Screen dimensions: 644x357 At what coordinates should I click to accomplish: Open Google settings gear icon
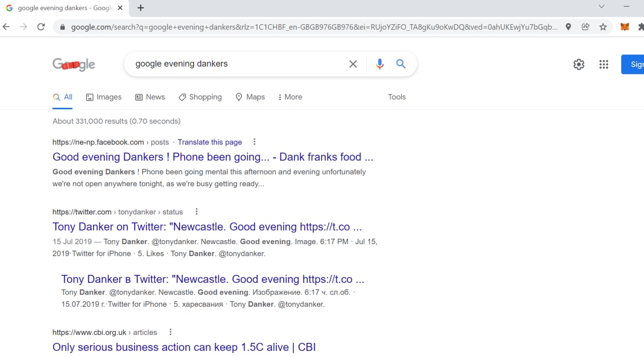click(579, 64)
